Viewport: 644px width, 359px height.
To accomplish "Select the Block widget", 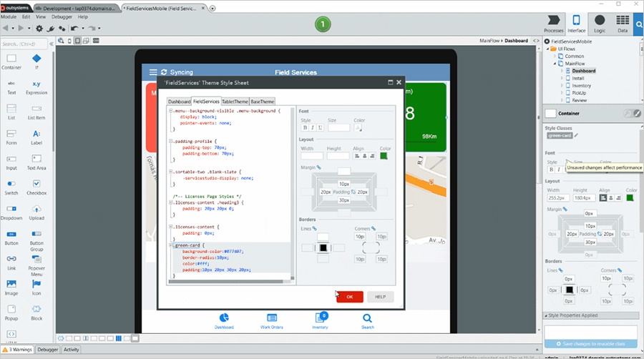I will pyautogui.click(x=36, y=313).
